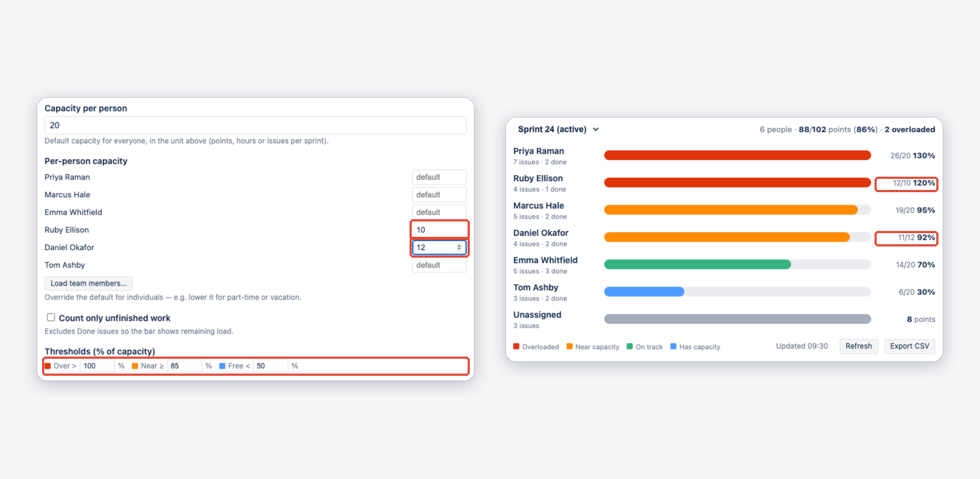This screenshot has height=479, width=980.
Task: Click the On track legend entry
Action: [x=644, y=346]
